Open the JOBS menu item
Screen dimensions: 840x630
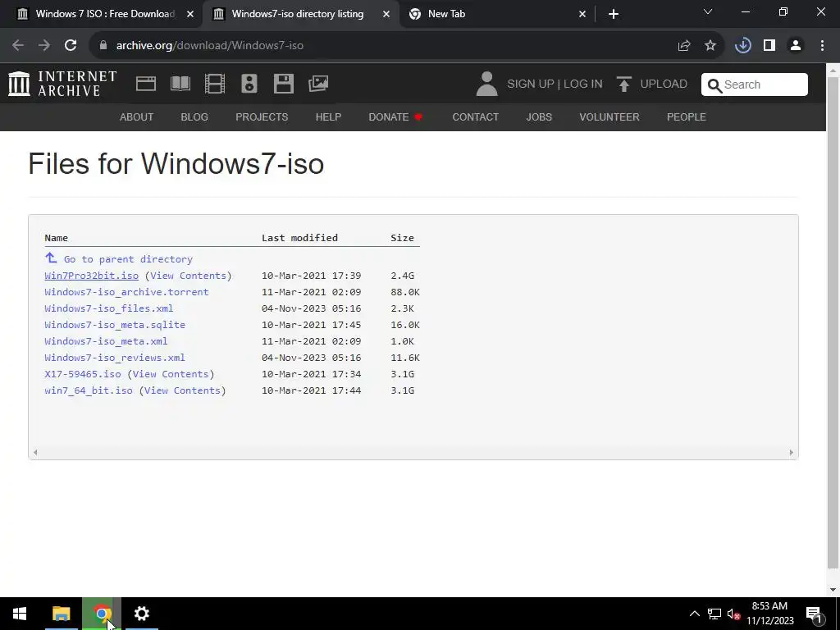(539, 116)
